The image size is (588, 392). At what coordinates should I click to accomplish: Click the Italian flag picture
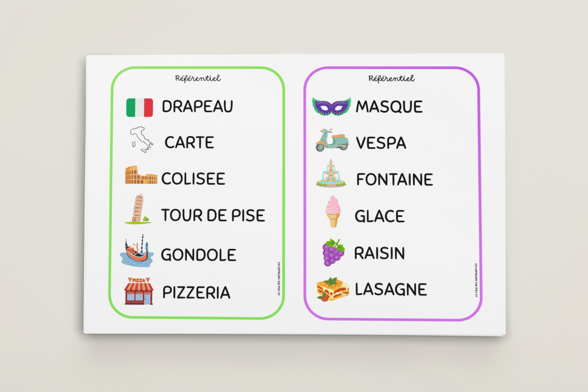coord(139,107)
